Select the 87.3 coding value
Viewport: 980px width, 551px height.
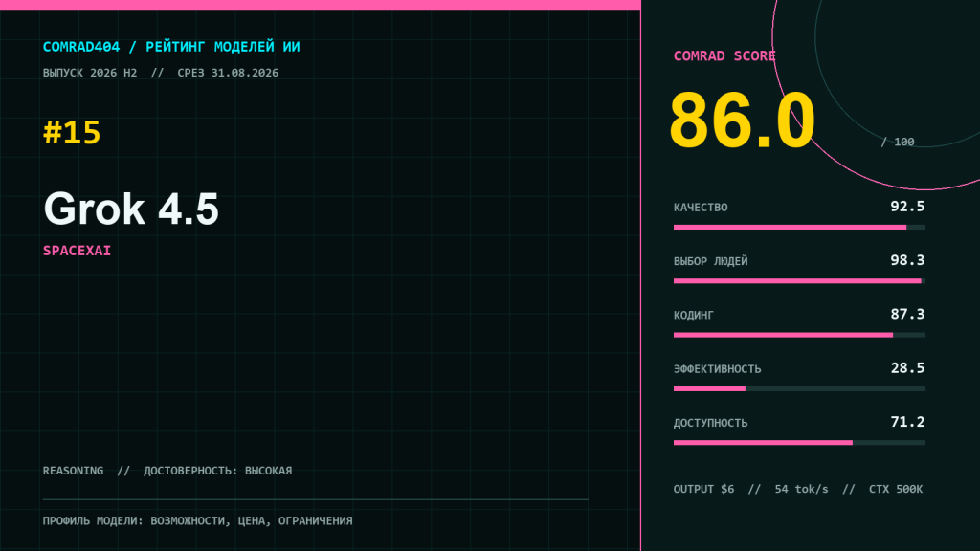point(907,314)
